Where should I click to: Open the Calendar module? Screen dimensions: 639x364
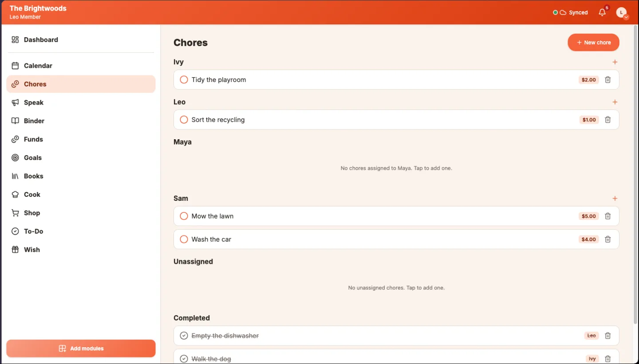pyautogui.click(x=81, y=66)
